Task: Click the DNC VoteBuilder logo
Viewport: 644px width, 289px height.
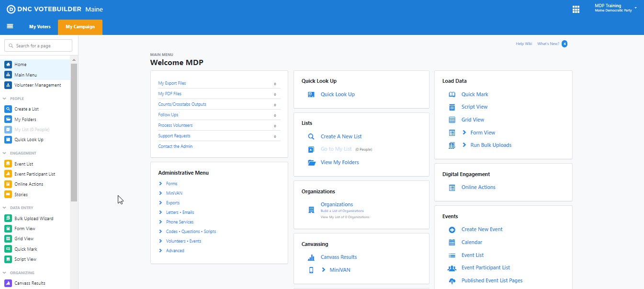Action: click(x=43, y=9)
